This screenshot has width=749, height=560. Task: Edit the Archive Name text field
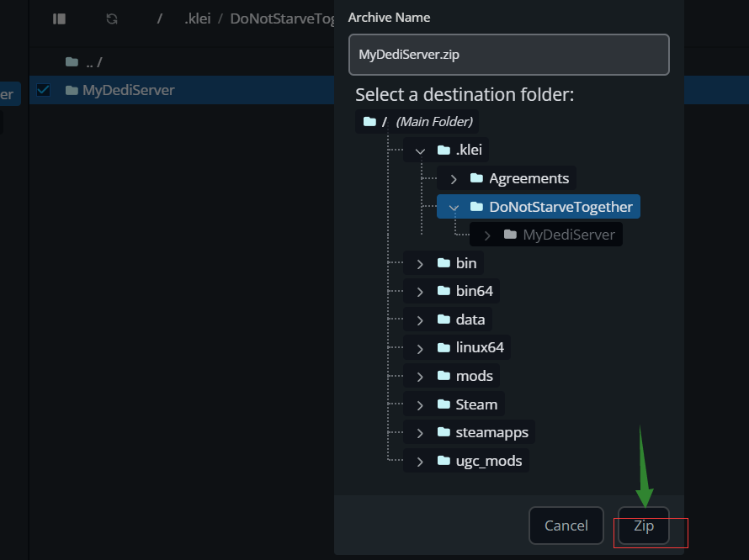pos(508,55)
